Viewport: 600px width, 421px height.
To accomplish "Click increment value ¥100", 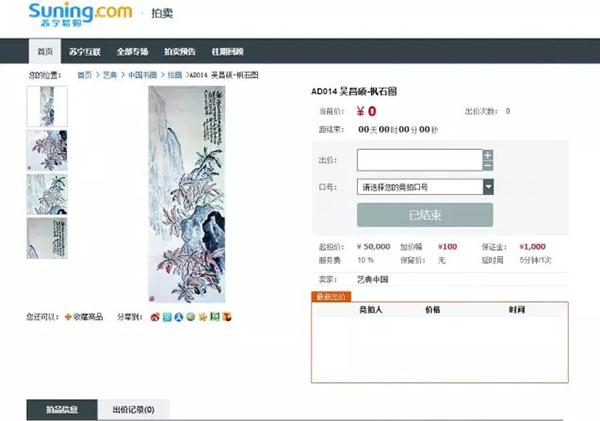I will pyautogui.click(x=447, y=247).
